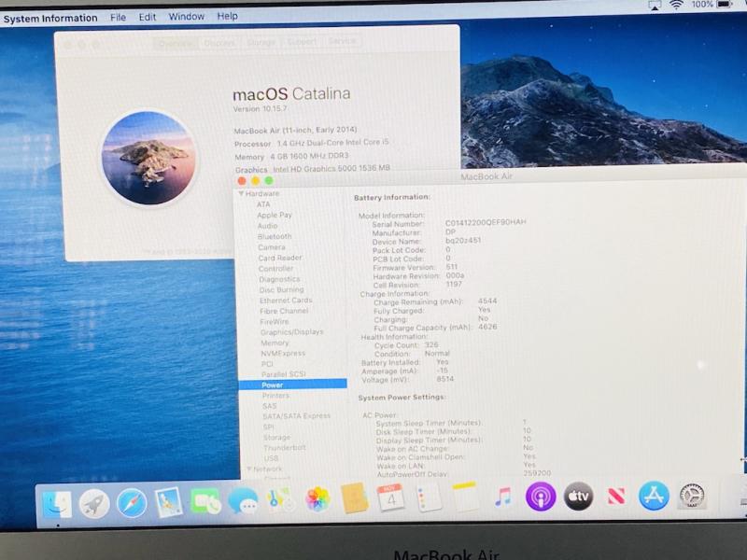Image resolution: width=747 pixels, height=560 pixels.
Task: Select Card Reader in sidebar
Action: coord(280,258)
